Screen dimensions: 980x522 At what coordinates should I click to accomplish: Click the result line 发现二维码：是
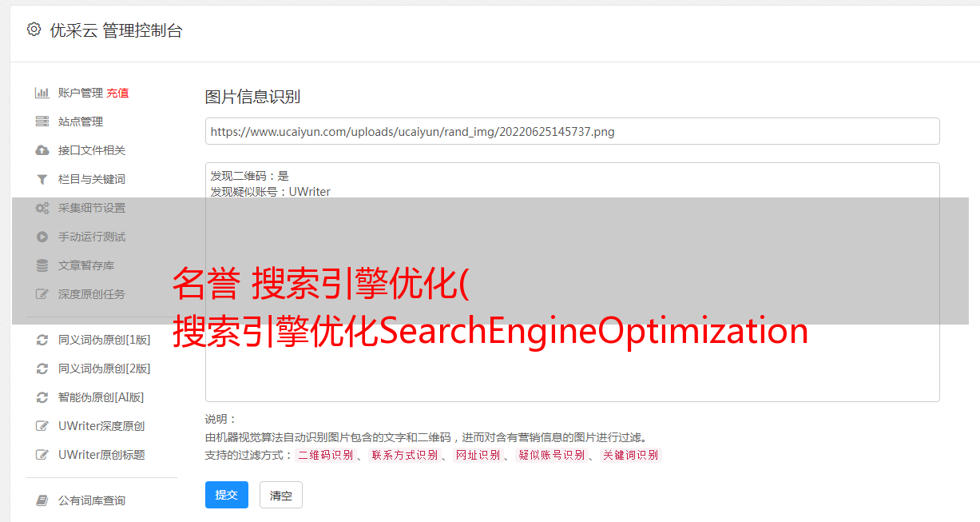pyautogui.click(x=249, y=176)
